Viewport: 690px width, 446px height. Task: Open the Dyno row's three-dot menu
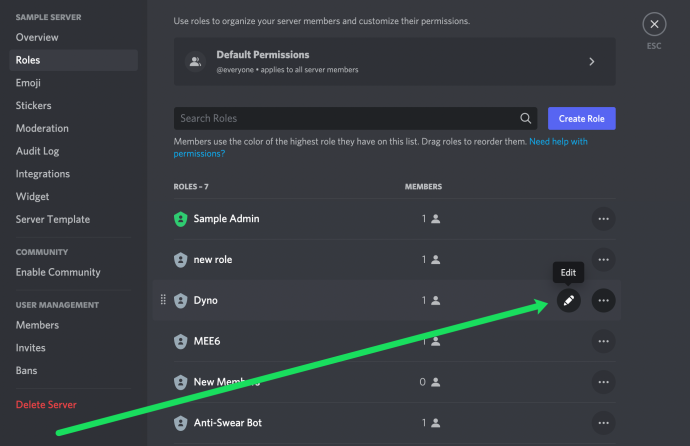click(x=603, y=300)
